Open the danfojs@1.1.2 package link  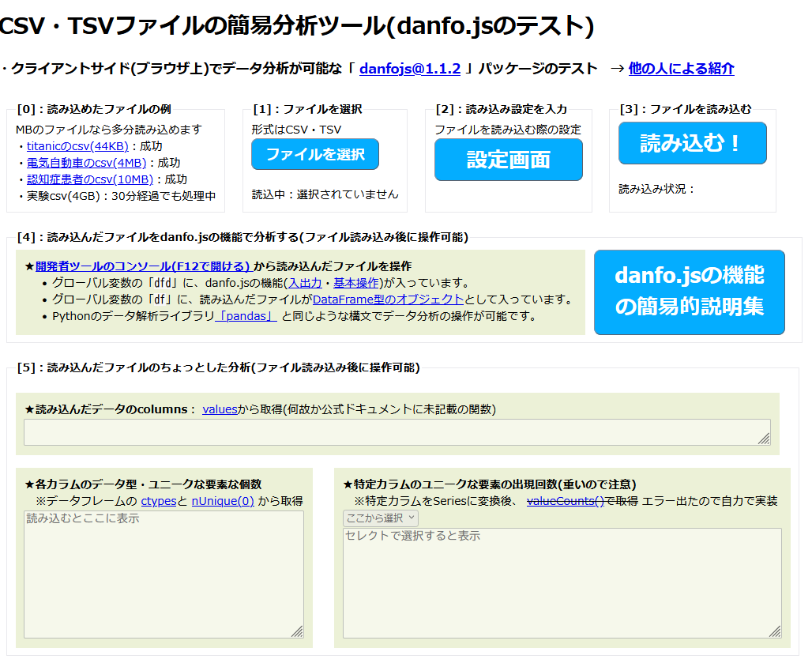coord(410,69)
